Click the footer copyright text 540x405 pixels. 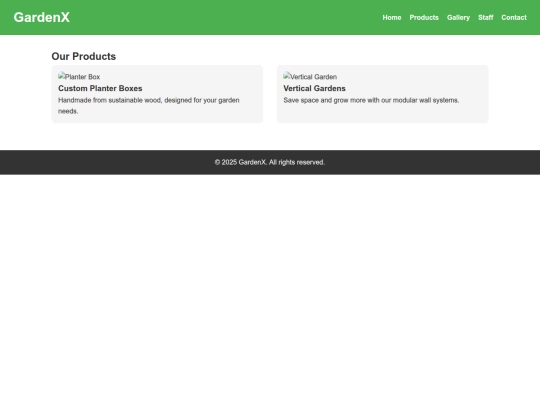coord(270,162)
